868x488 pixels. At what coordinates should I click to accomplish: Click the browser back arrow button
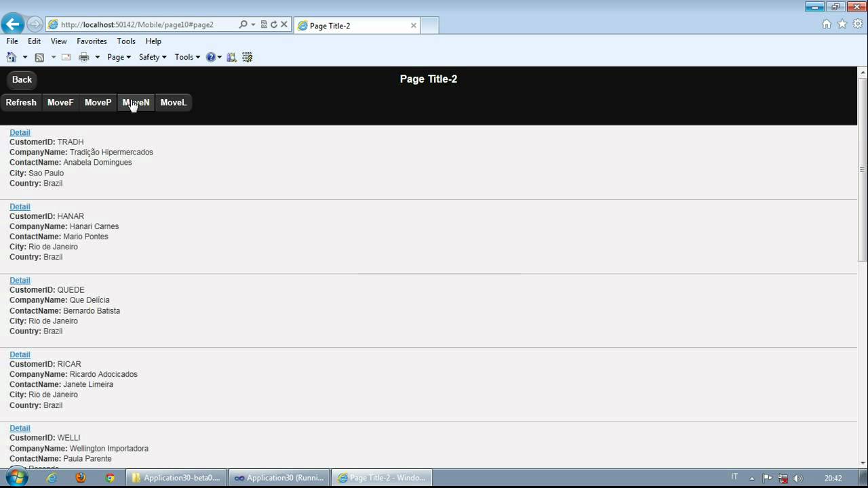click(x=13, y=24)
